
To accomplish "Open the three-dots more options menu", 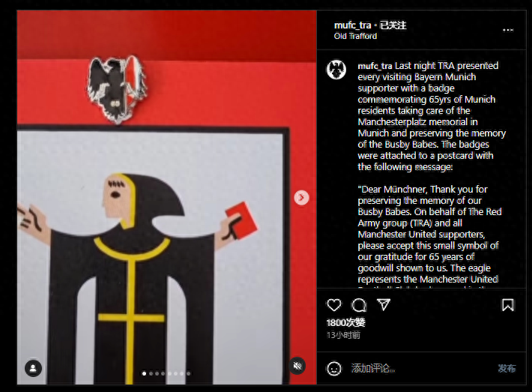I will 508,30.
